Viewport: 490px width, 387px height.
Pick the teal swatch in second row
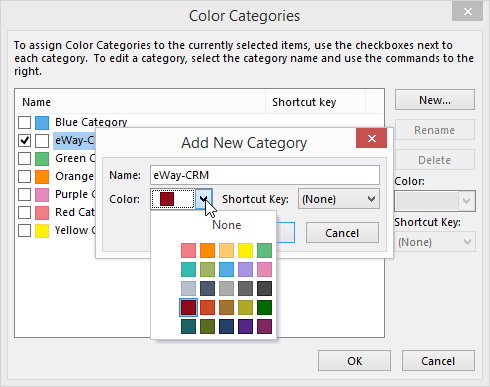(x=188, y=270)
